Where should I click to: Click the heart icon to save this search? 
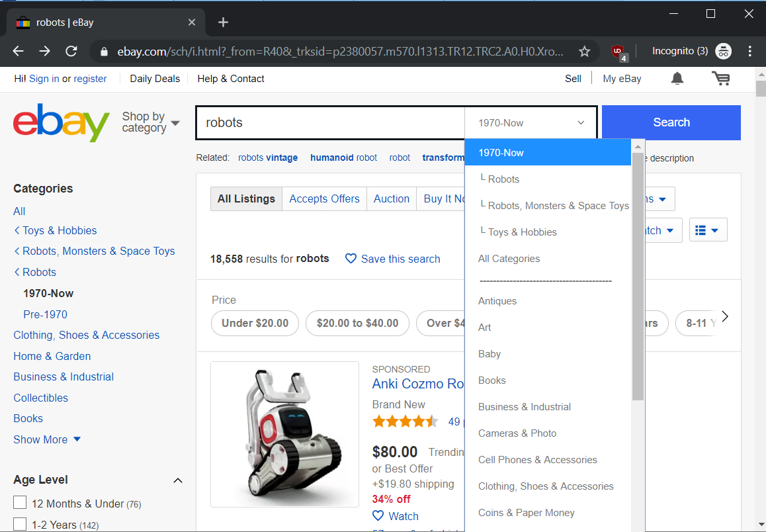(351, 259)
